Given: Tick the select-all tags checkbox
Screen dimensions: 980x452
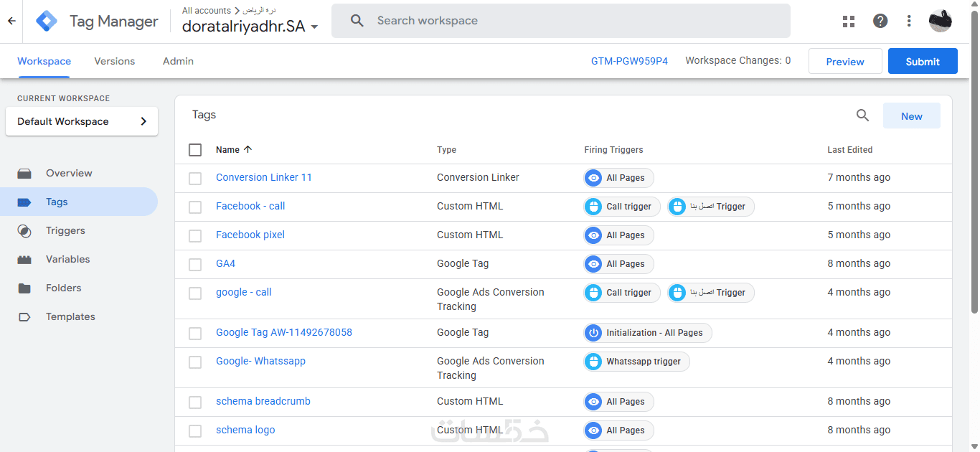Looking at the screenshot, I should coord(195,150).
